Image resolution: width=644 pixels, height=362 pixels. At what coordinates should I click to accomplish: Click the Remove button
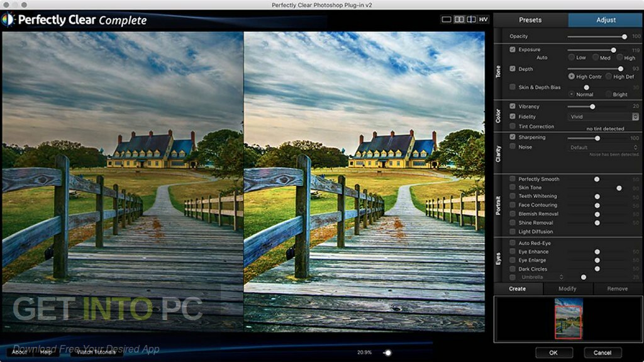pos(618,289)
